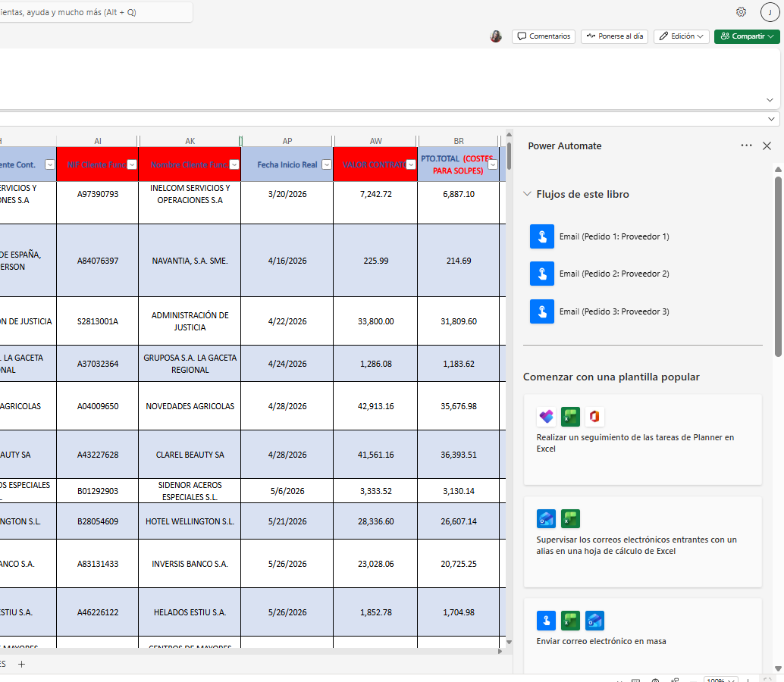Image resolution: width=784 pixels, height=682 pixels.
Task: Click the Power Automate pane scroll down arrow
Action: [778, 668]
